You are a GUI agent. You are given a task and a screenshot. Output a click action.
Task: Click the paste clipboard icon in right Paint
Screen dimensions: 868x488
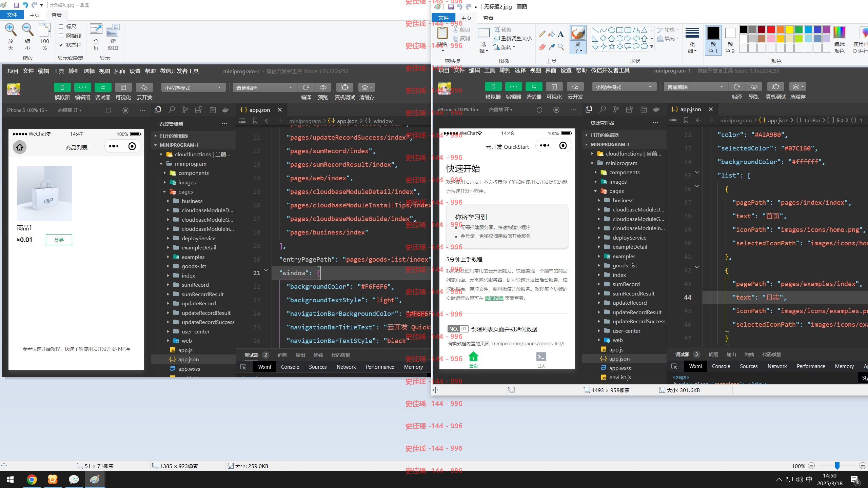click(442, 33)
